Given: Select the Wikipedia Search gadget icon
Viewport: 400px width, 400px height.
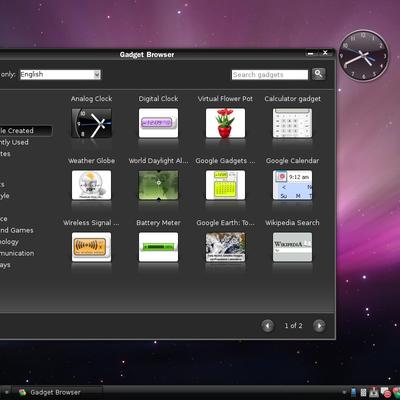Looking at the screenshot, I should coord(292,247).
